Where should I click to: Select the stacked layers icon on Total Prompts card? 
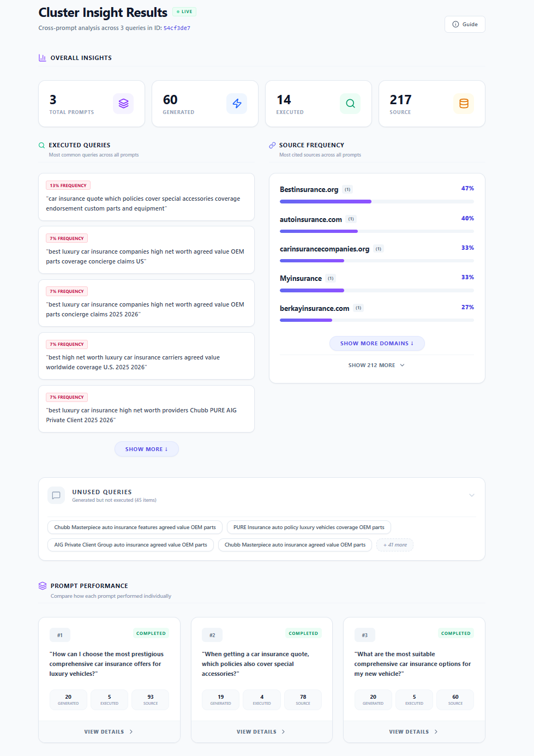click(x=123, y=103)
